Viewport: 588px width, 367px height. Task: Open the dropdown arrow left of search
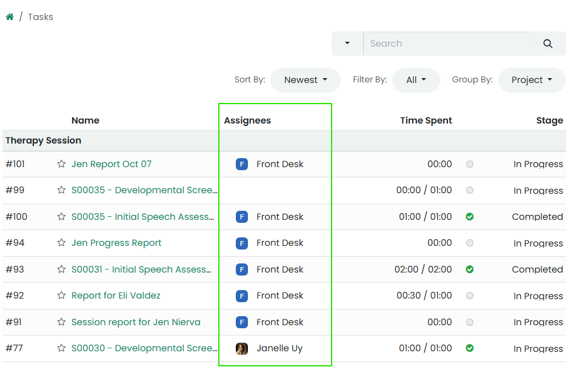(x=347, y=44)
